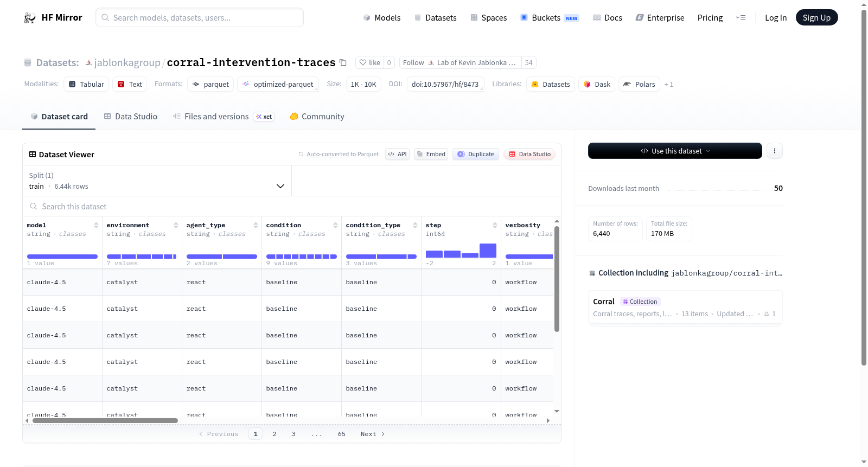
Task: Click the step column histogram
Action: (461, 251)
